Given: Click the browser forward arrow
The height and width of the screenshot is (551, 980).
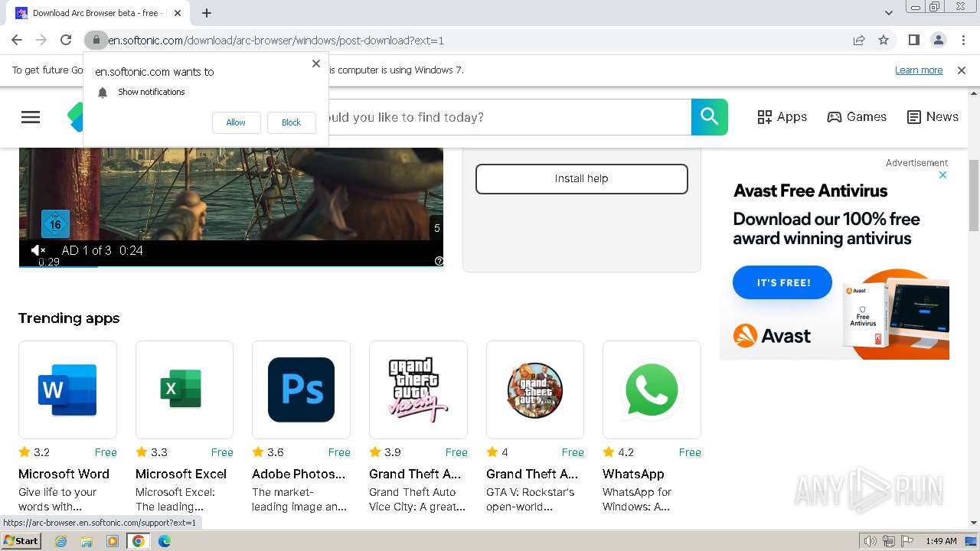Looking at the screenshot, I should tap(41, 40).
